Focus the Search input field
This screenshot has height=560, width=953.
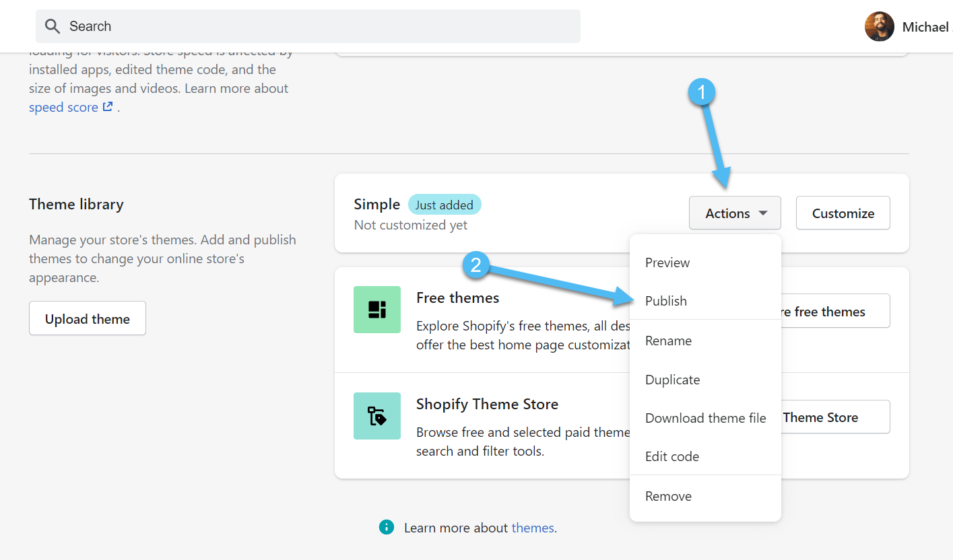(x=317, y=26)
